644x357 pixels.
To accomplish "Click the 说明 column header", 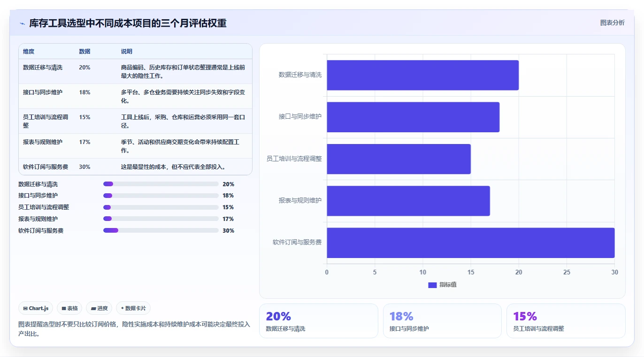I will click(x=127, y=52).
